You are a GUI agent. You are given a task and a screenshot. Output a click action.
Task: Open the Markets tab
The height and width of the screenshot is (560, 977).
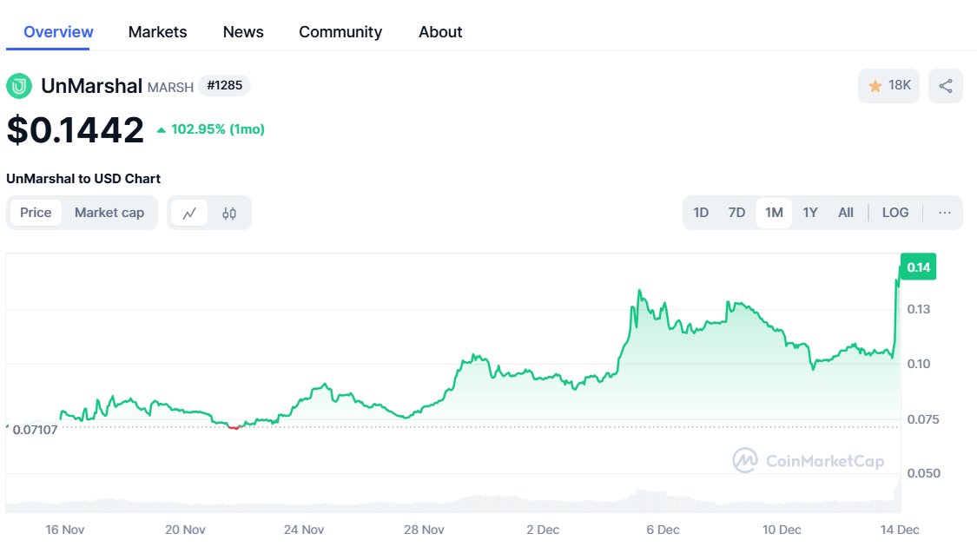[157, 31]
